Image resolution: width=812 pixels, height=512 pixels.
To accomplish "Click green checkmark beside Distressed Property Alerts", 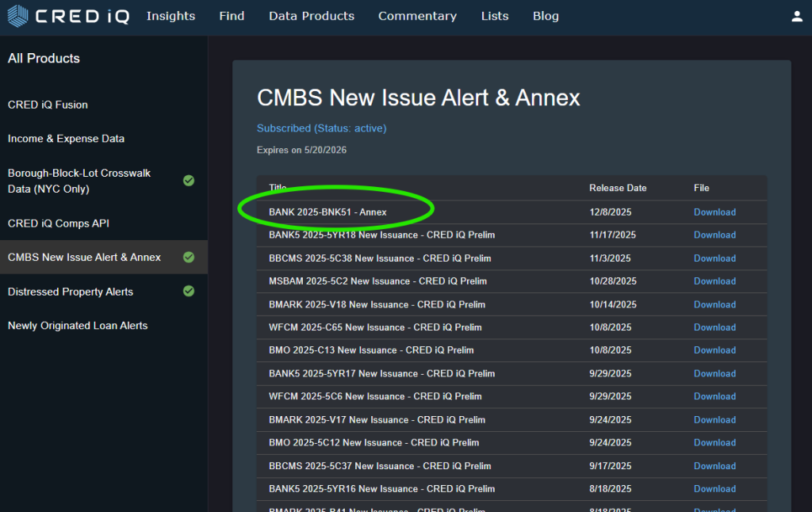I will tap(189, 291).
